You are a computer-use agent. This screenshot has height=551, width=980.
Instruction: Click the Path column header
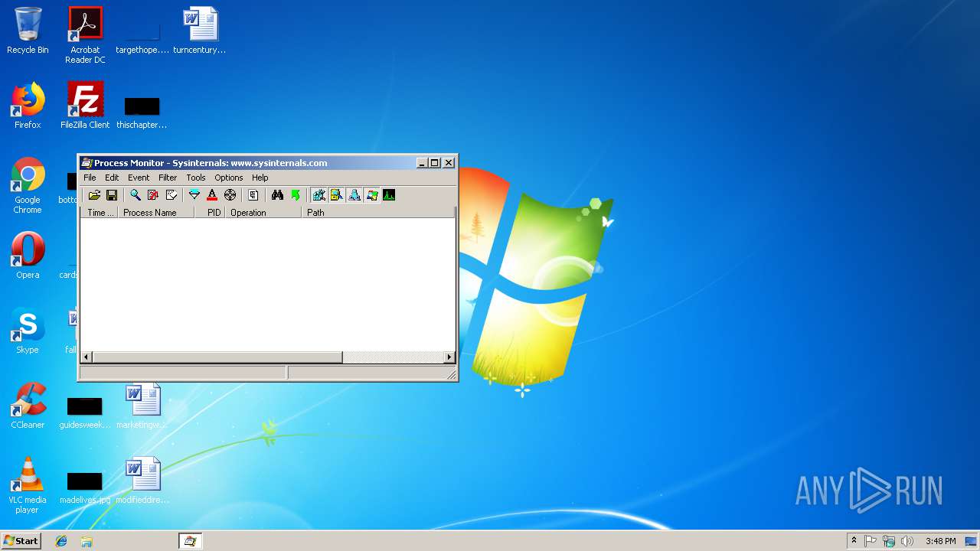point(378,213)
